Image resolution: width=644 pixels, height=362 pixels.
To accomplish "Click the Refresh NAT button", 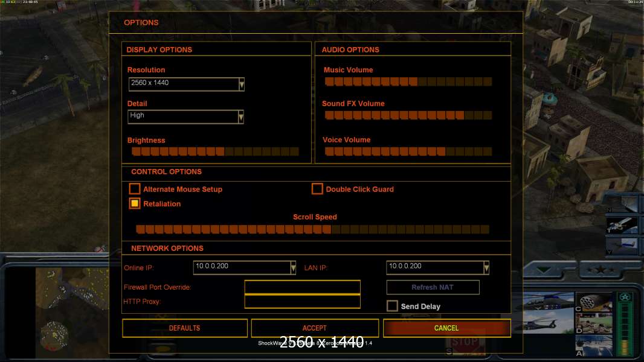I will (x=433, y=287).
